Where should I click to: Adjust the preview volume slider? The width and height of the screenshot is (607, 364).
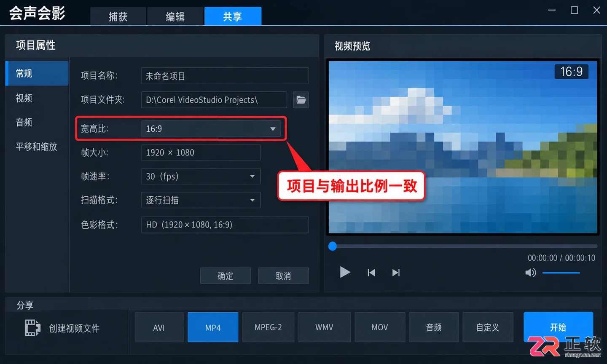[561, 273]
